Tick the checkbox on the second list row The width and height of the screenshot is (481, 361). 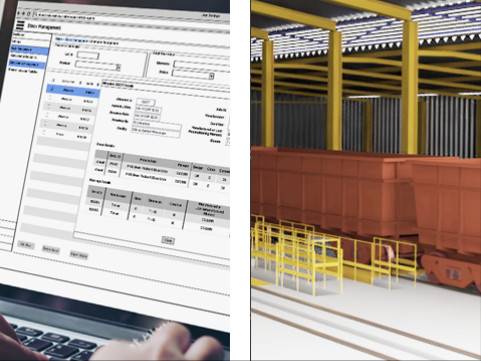pyautogui.click(x=51, y=98)
